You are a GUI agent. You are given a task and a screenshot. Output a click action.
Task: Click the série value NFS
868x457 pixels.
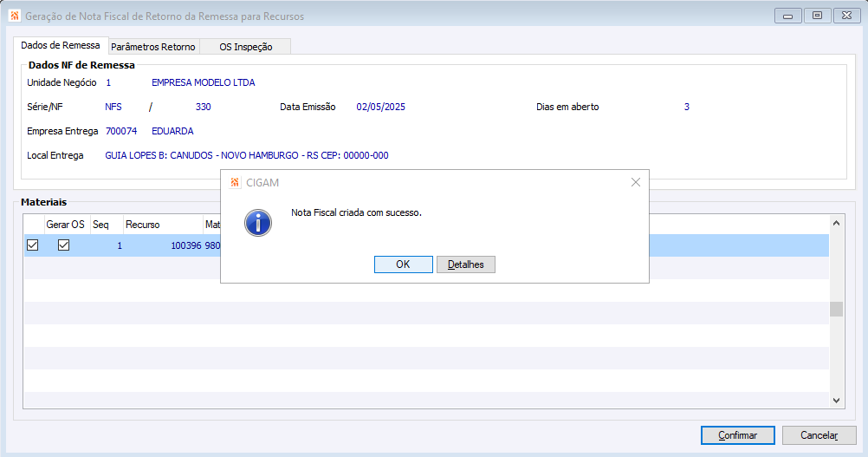point(113,107)
